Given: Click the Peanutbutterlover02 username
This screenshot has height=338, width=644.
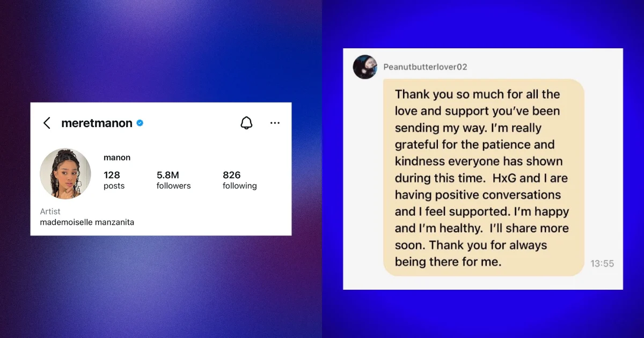Looking at the screenshot, I should tap(425, 67).
